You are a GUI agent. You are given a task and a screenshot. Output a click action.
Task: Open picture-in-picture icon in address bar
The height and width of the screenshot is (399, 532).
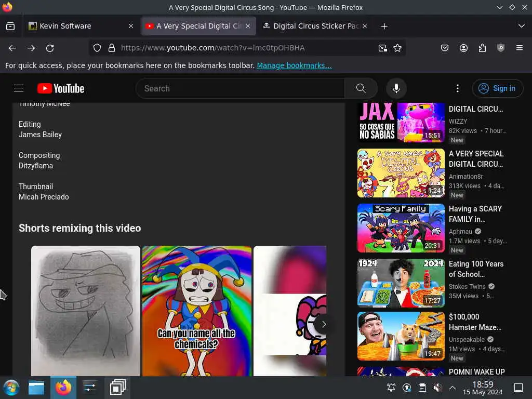(x=383, y=48)
